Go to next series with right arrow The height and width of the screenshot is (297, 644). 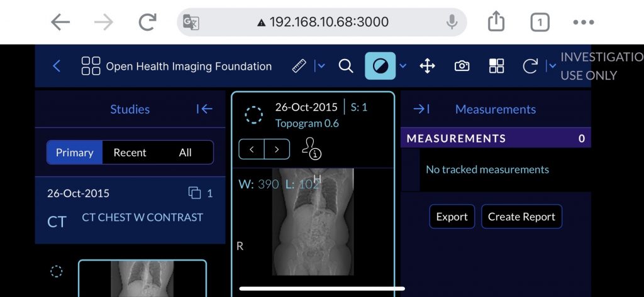277,149
